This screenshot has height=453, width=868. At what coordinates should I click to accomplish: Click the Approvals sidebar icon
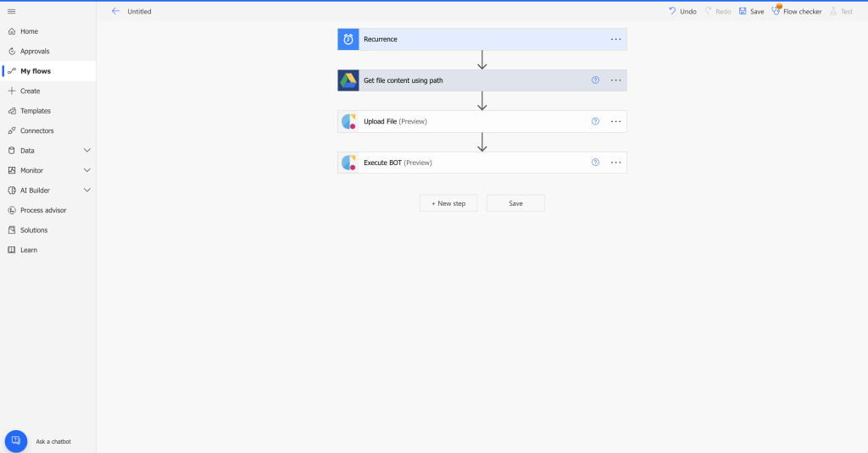click(x=12, y=52)
